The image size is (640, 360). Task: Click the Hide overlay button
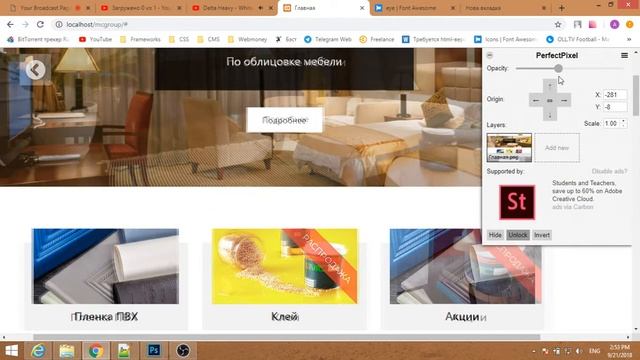coord(495,235)
